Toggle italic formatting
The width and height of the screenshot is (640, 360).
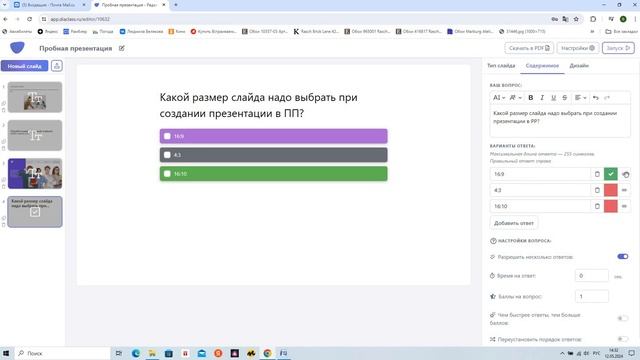[x=542, y=98]
